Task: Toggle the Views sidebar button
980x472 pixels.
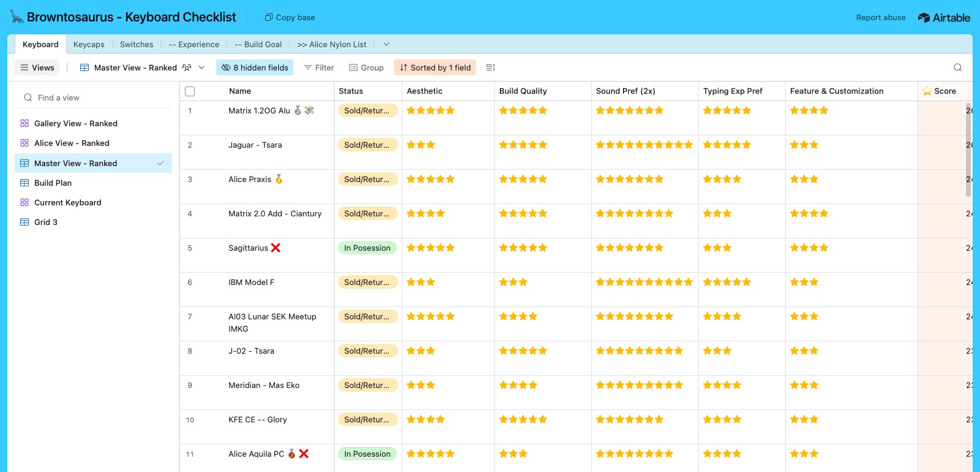Action: click(37, 67)
